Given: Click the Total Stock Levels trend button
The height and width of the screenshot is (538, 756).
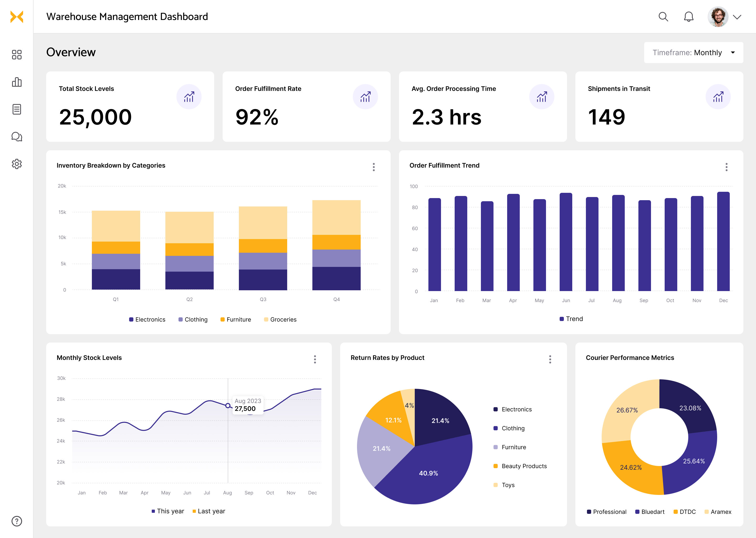Looking at the screenshot, I should (x=189, y=97).
